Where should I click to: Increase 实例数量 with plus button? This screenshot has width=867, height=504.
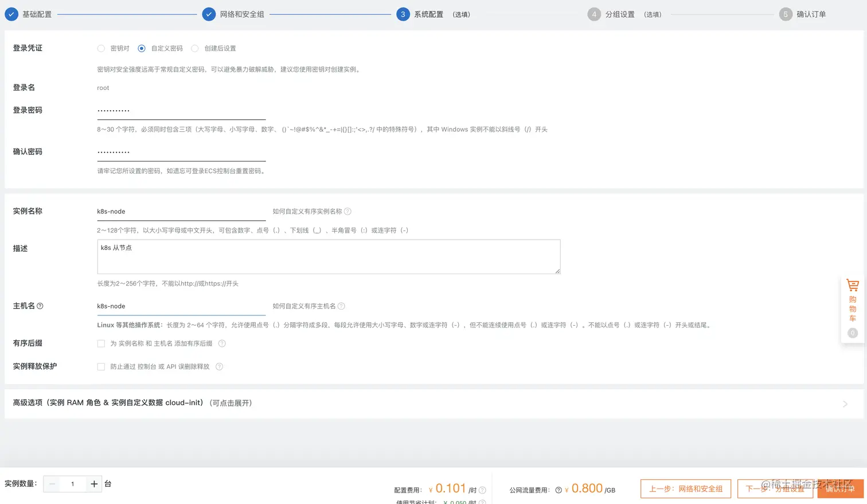click(x=94, y=484)
